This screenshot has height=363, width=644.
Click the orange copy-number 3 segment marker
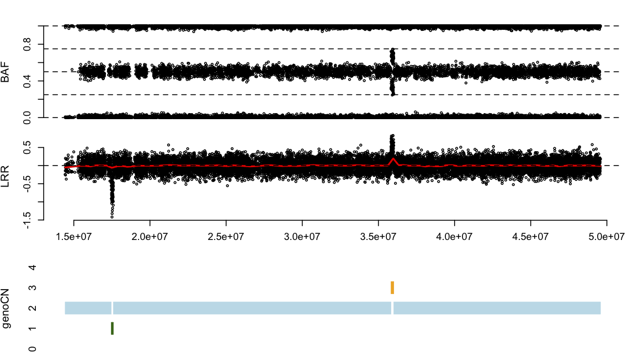tap(392, 287)
